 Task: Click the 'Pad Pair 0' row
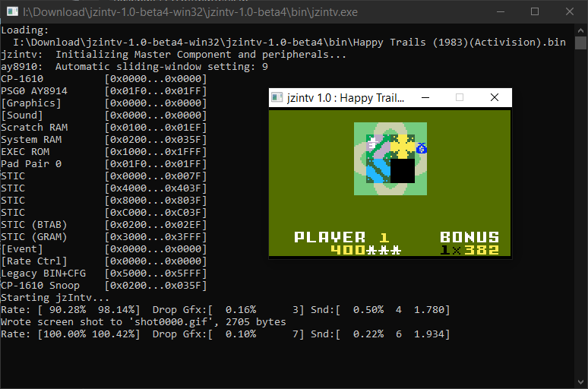coord(104,164)
